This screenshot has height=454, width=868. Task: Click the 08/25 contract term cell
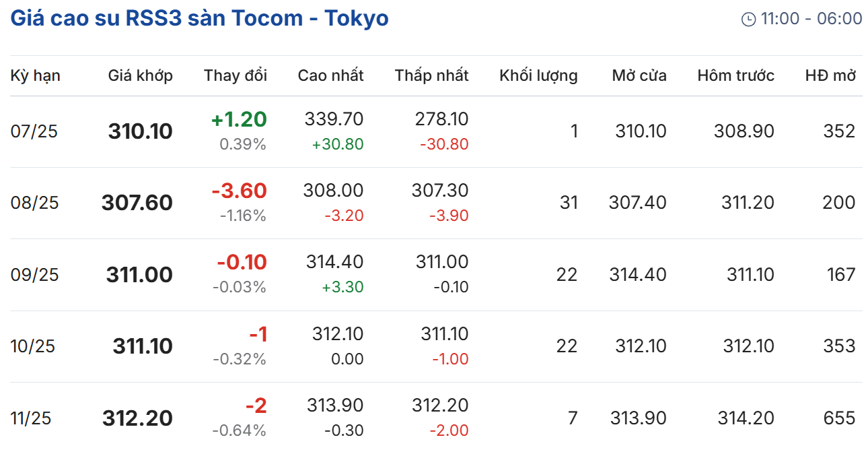(x=34, y=203)
